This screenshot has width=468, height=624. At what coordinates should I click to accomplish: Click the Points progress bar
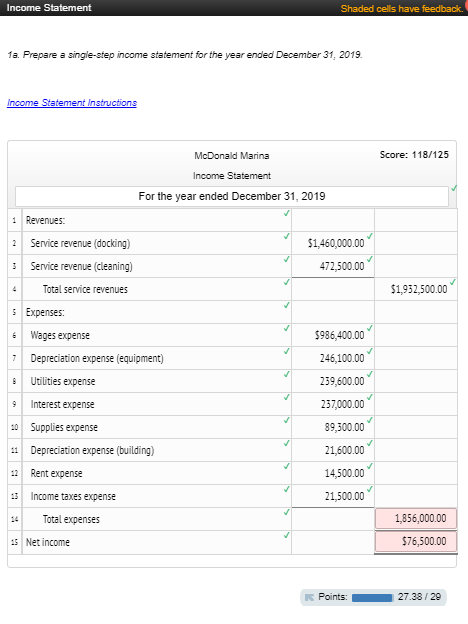pos(372,597)
